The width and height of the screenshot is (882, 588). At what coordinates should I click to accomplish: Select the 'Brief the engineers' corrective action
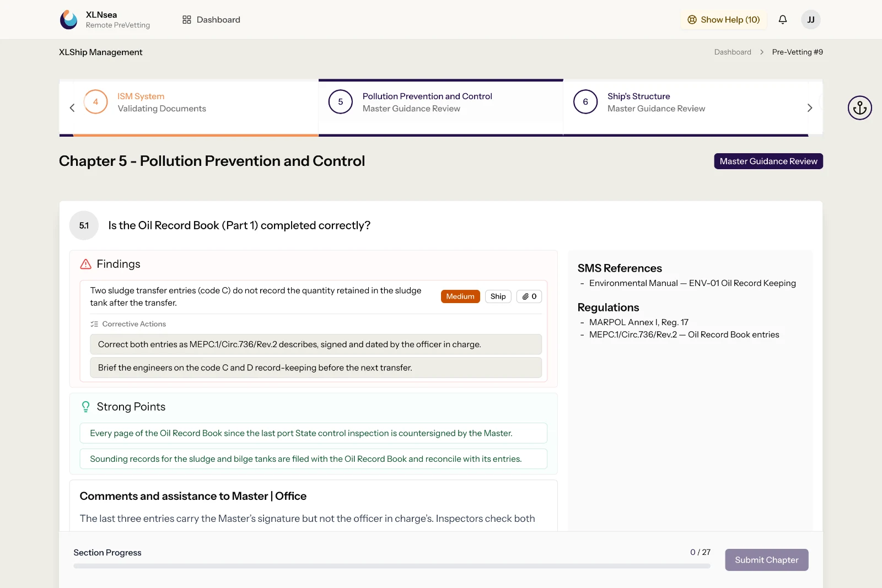pos(316,368)
